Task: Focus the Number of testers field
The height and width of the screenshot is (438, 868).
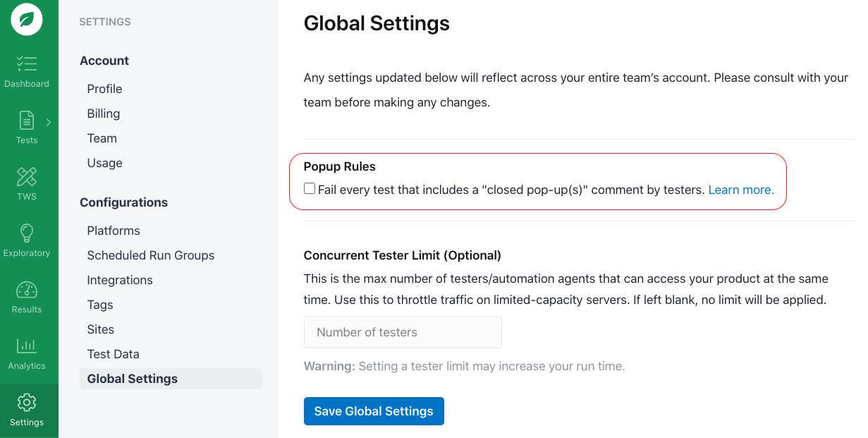Action: (403, 332)
